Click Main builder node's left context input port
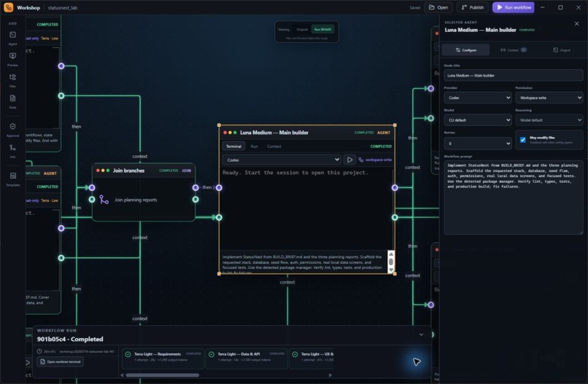 219,217
